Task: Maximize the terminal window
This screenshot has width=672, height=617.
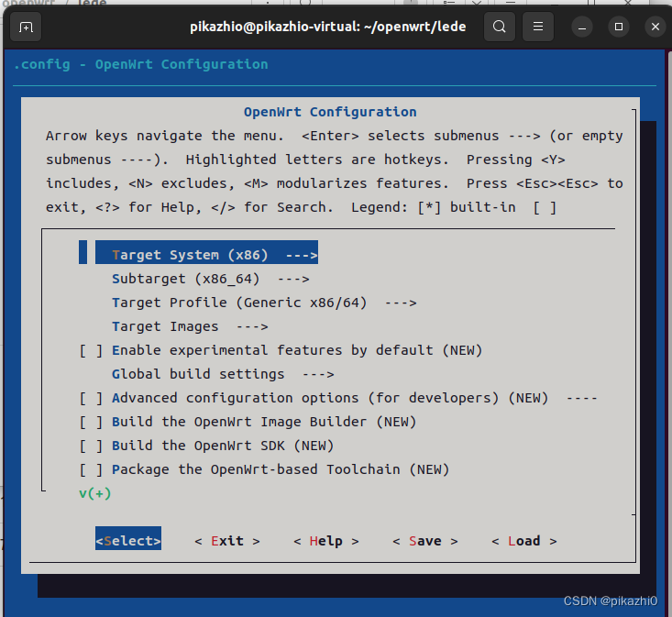Action: pyautogui.click(x=619, y=28)
